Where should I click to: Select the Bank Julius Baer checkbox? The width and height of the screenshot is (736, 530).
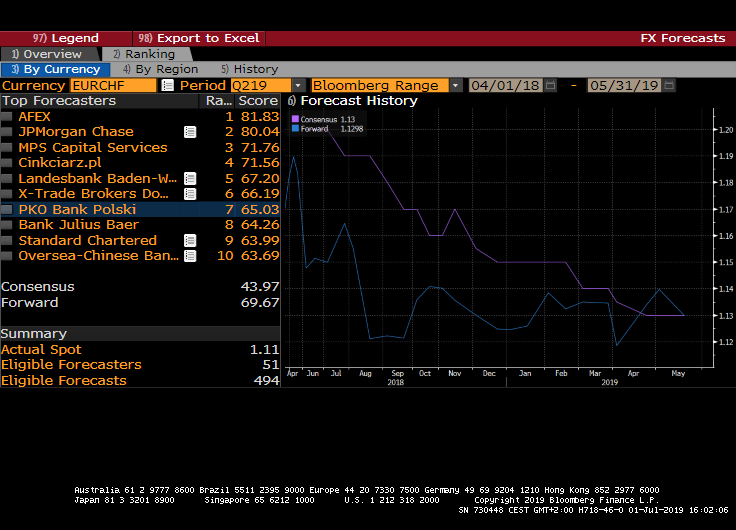pyautogui.click(x=8, y=226)
